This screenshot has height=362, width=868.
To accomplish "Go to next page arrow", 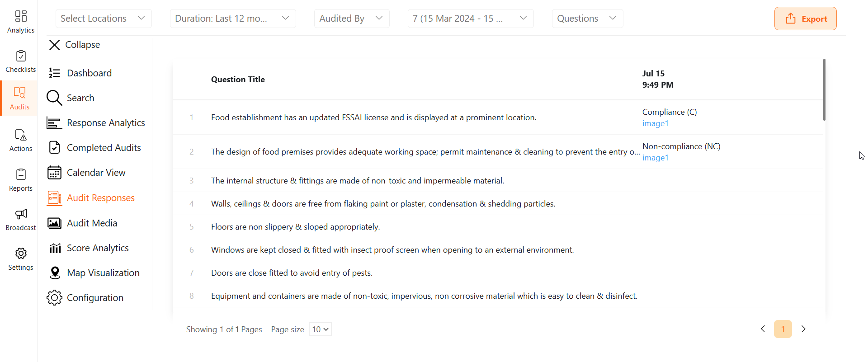I will point(803,329).
